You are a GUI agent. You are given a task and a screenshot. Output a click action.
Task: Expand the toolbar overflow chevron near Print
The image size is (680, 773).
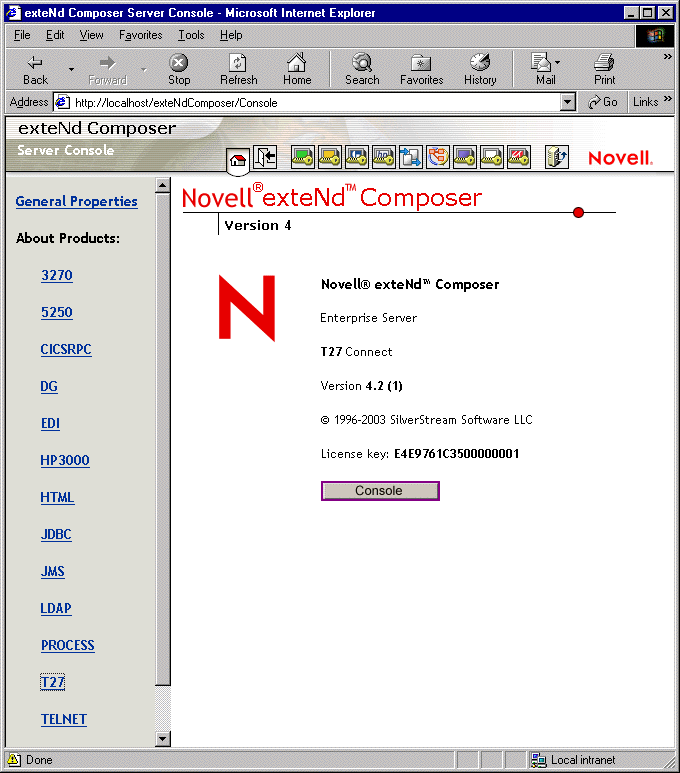coord(667,57)
